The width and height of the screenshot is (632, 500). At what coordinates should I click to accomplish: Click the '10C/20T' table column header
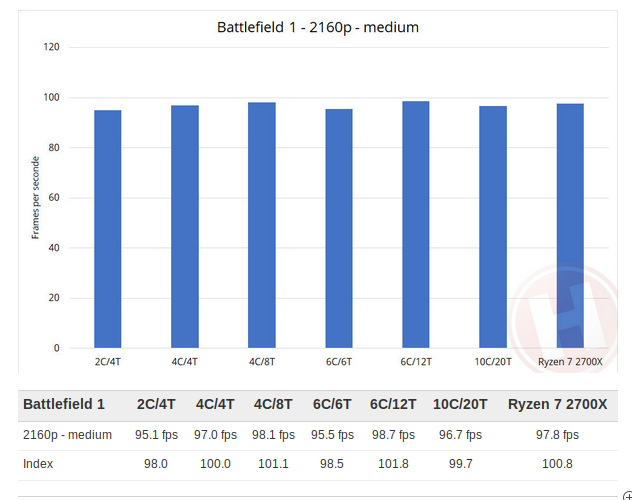point(460,404)
